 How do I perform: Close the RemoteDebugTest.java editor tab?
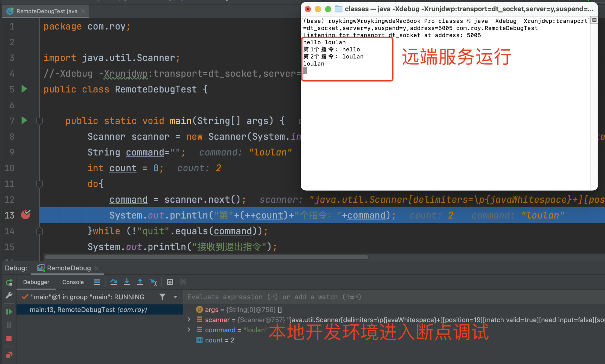pos(83,11)
